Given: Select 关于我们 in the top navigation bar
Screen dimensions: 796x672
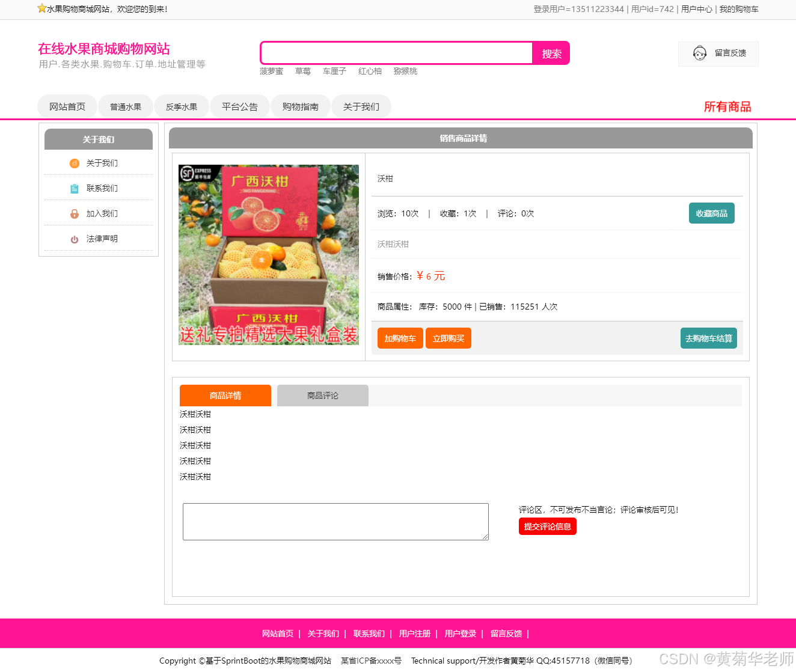Looking at the screenshot, I should [361, 106].
